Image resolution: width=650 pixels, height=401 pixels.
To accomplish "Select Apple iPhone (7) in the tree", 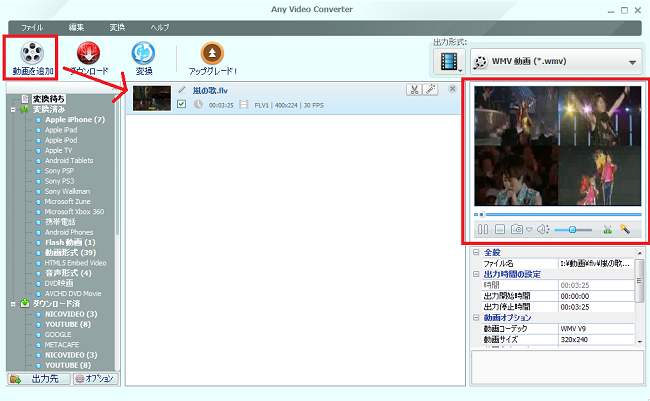I will click(x=75, y=119).
